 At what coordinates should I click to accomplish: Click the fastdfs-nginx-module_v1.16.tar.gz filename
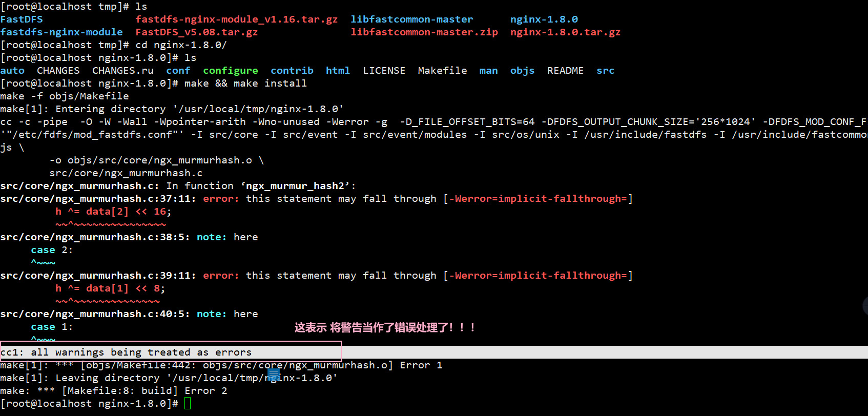click(x=237, y=19)
